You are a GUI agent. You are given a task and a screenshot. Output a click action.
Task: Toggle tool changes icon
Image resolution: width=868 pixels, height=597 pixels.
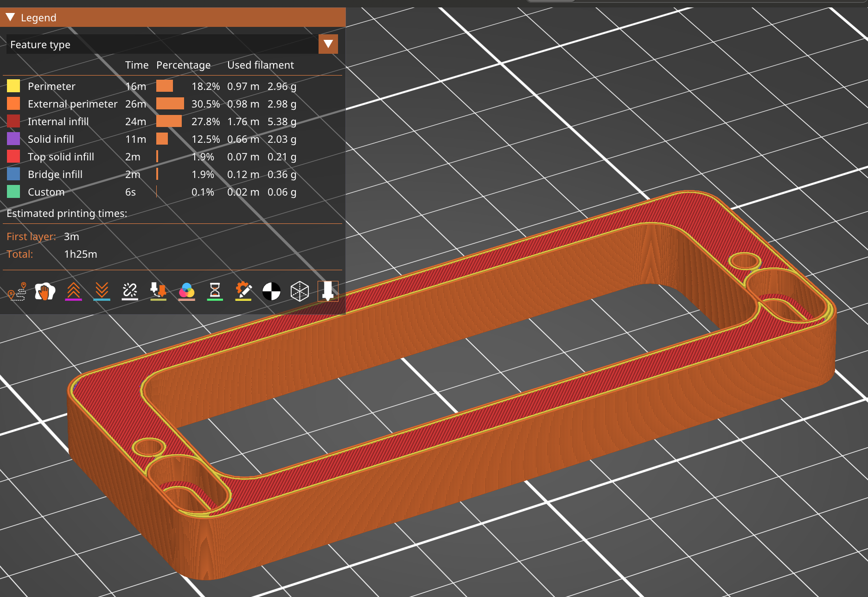click(x=158, y=292)
